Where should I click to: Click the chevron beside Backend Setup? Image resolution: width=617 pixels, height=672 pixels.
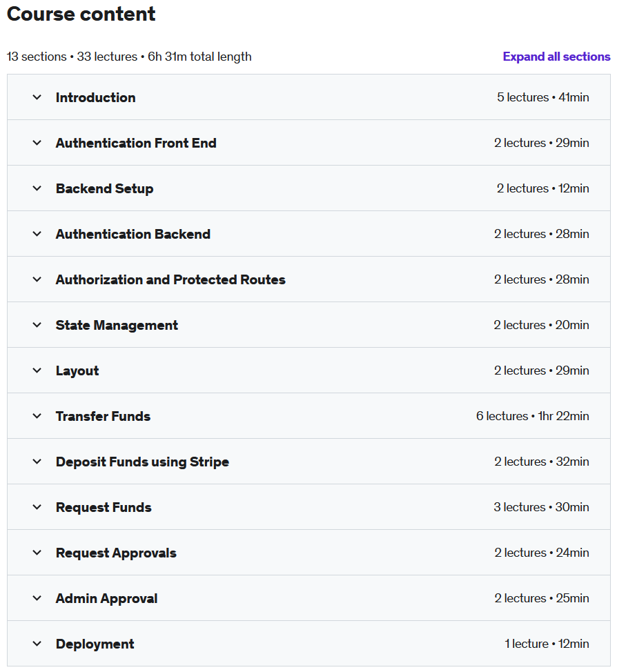pyautogui.click(x=37, y=188)
